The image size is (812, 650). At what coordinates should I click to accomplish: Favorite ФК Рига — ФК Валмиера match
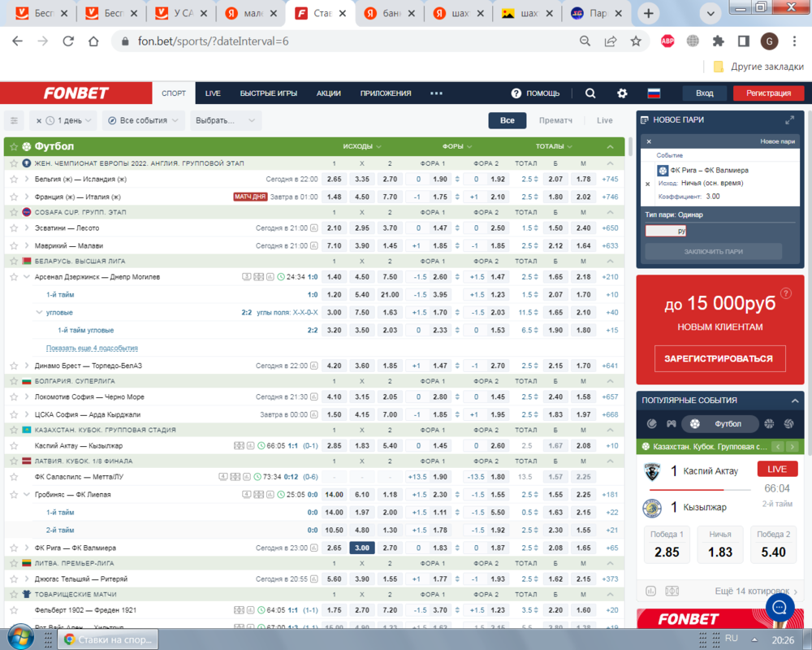[14, 548]
